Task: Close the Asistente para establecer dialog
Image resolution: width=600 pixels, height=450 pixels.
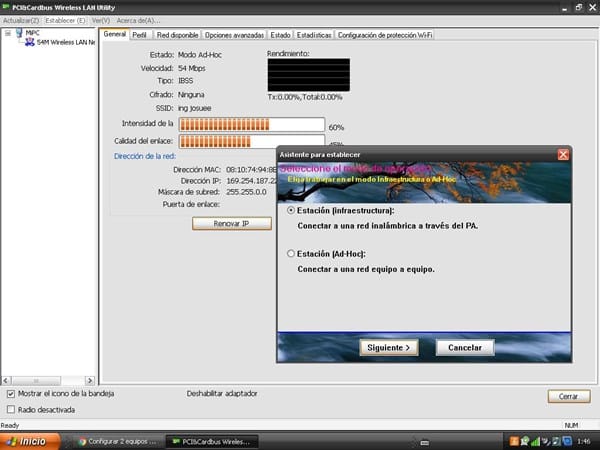Action: 563,155
